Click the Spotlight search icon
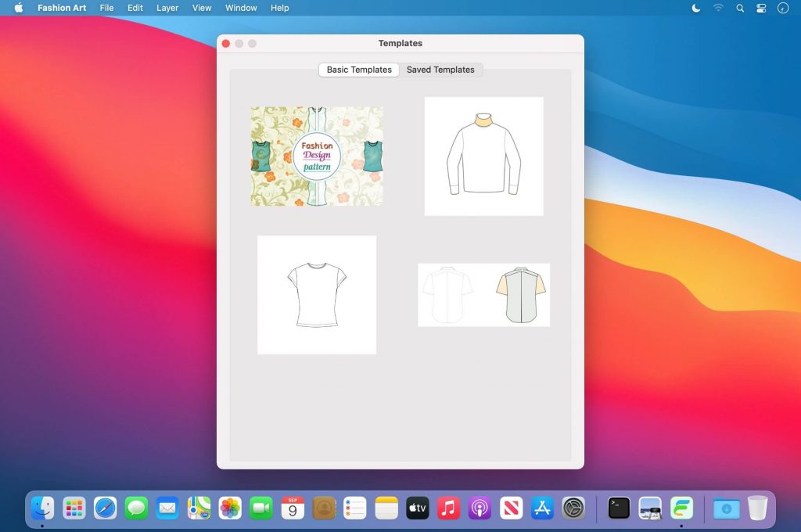Image resolution: width=801 pixels, height=532 pixels. [740, 8]
